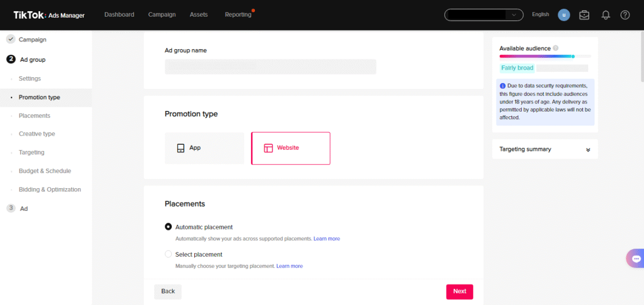Screen dimensions: 644x305
Task: Expand the Targeting summary panel
Action: (x=545, y=149)
